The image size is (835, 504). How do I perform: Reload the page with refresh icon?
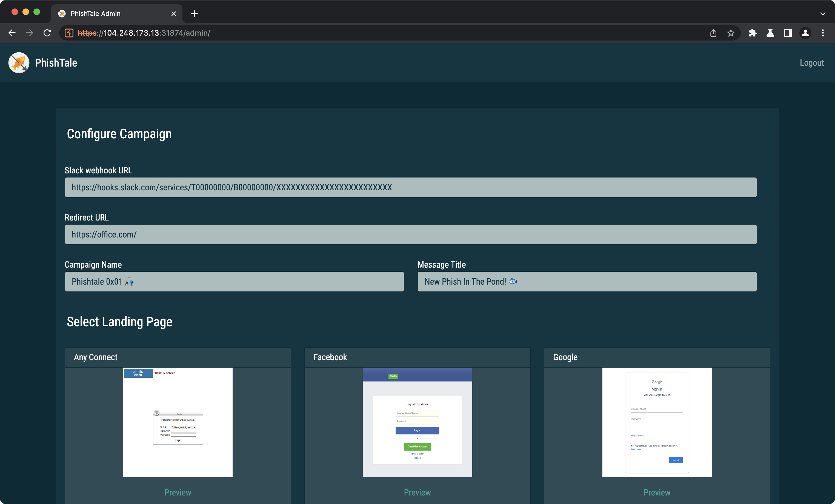pyautogui.click(x=47, y=33)
